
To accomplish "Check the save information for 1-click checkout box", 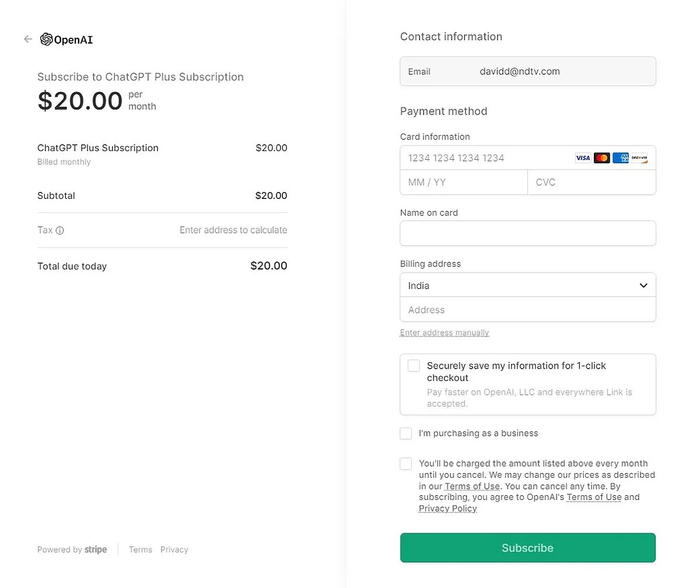I will pos(414,366).
